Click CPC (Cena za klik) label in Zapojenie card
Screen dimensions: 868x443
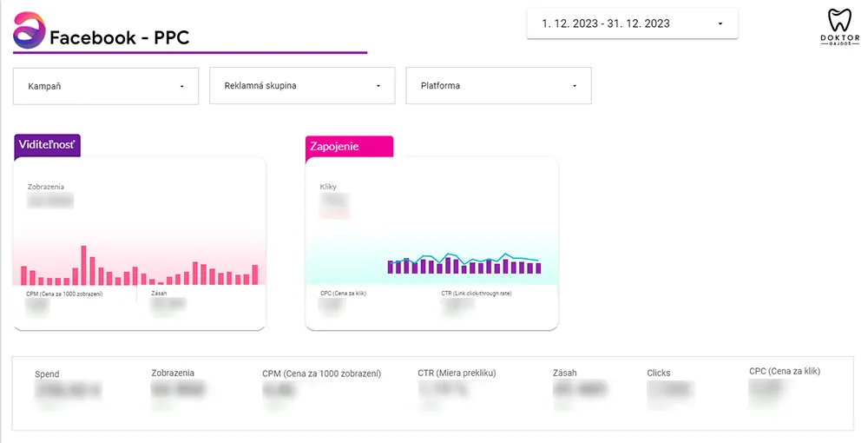[x=343, y=294]
